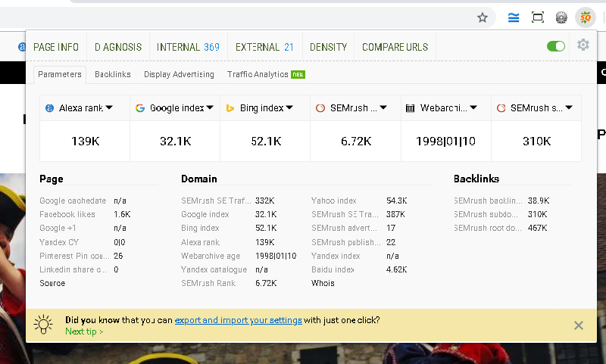This screenshot has width=606, height=364.
Task: Select the Parameters sub-tab
Action: [x=60, y=74]
